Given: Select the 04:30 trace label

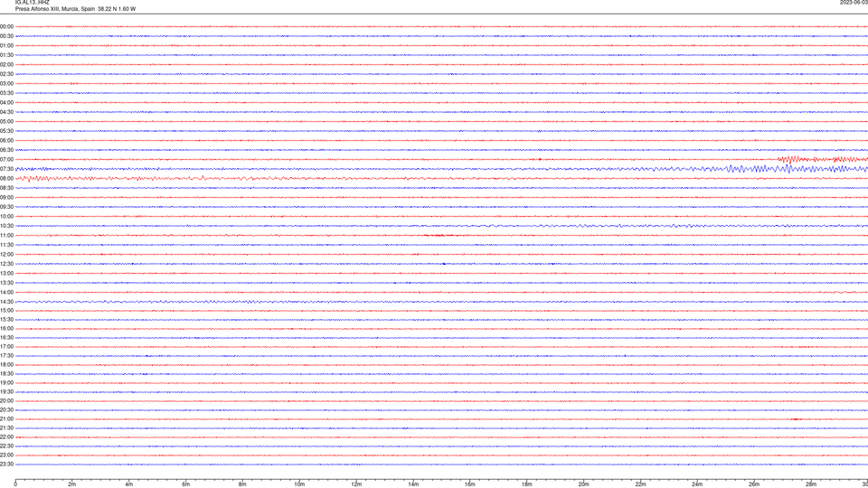Looking at the screenshot, I should tap(6, 112).
